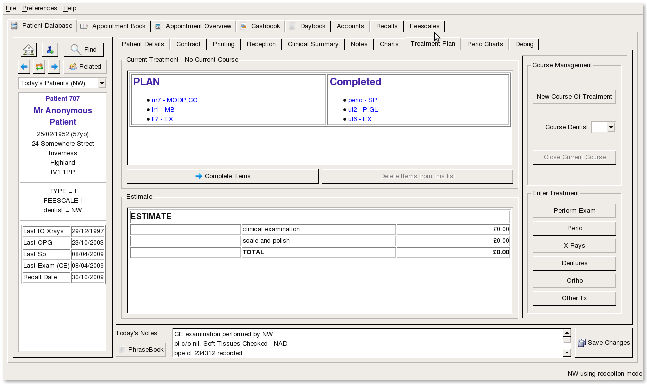Open the Help menu
647x384 pixels.
point(70,8)
